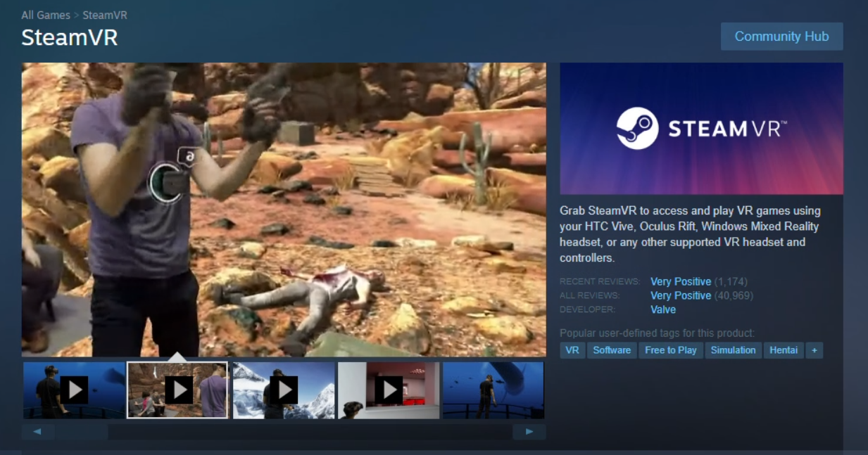Screen dimensions: 868x455
Task: Click the SteamVR breadcrumb link
Action: coord(105,15)
